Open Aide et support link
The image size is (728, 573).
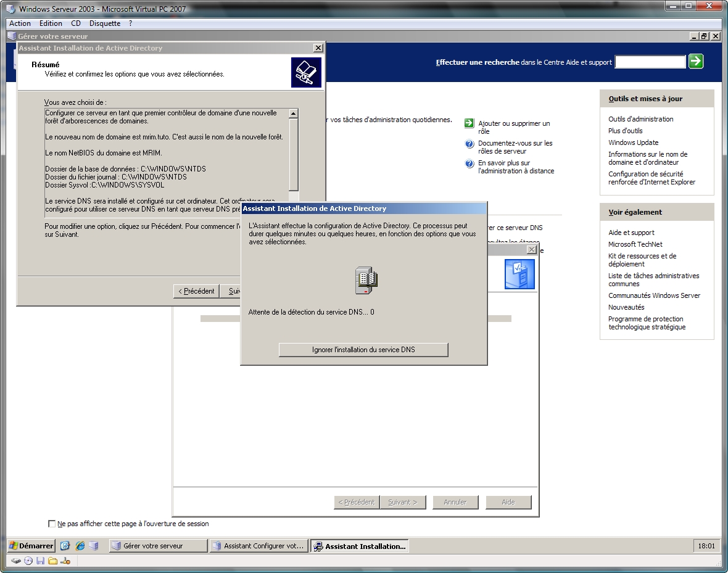click(631, 233)
